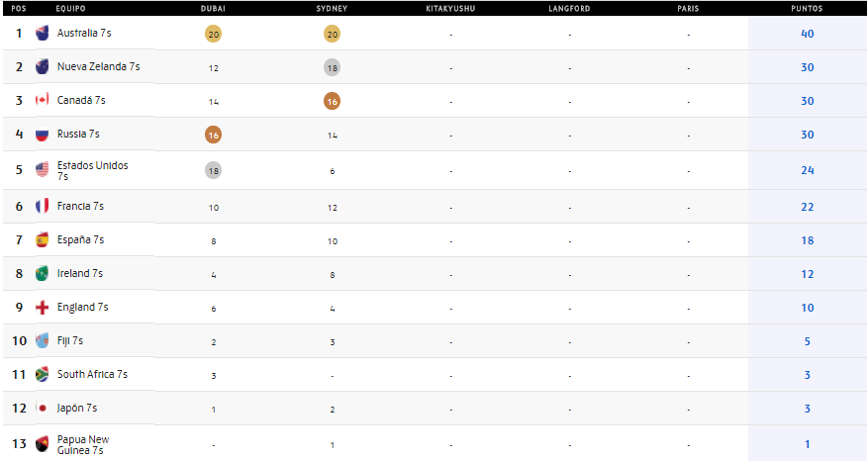Select the Dubai column header
The width and height of the screenshot is (868, 461).
pos(213,9)
